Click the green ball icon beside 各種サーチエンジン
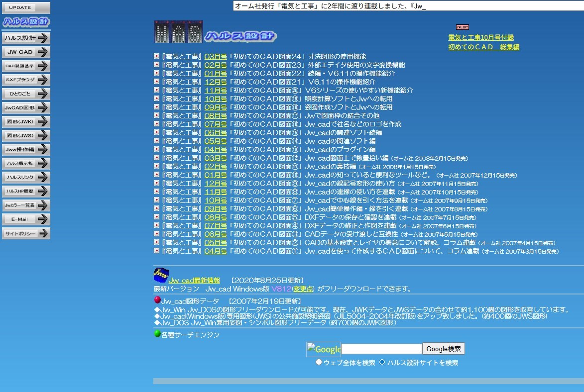 [x=157, y=334]
